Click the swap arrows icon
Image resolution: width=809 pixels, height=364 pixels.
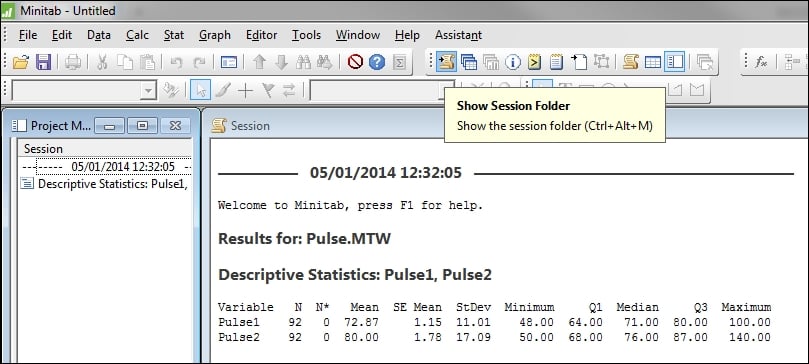coord(289,90)
